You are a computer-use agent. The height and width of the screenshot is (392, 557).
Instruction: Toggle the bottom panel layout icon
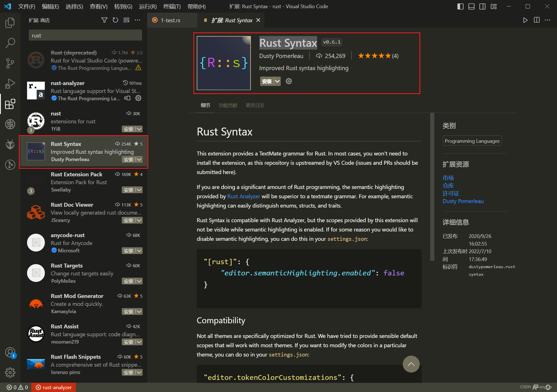click(x=471, y=6)
